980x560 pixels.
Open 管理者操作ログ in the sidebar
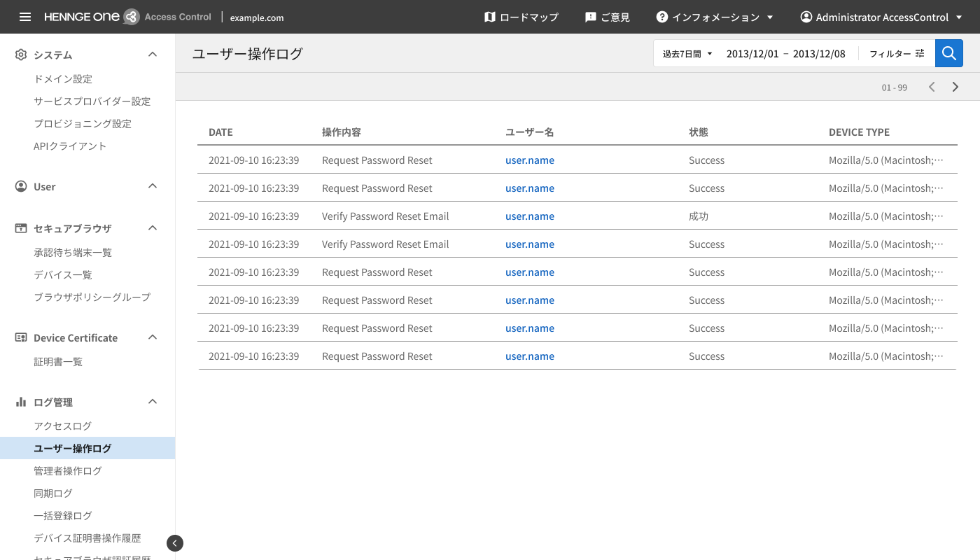tap(68, 471)
